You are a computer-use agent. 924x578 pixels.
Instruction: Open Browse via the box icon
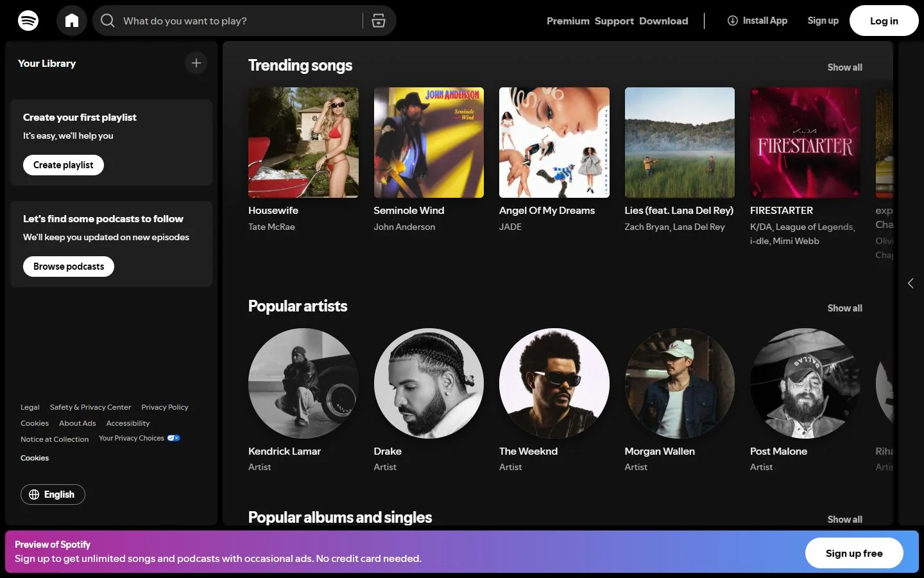[x=379, y=21]
